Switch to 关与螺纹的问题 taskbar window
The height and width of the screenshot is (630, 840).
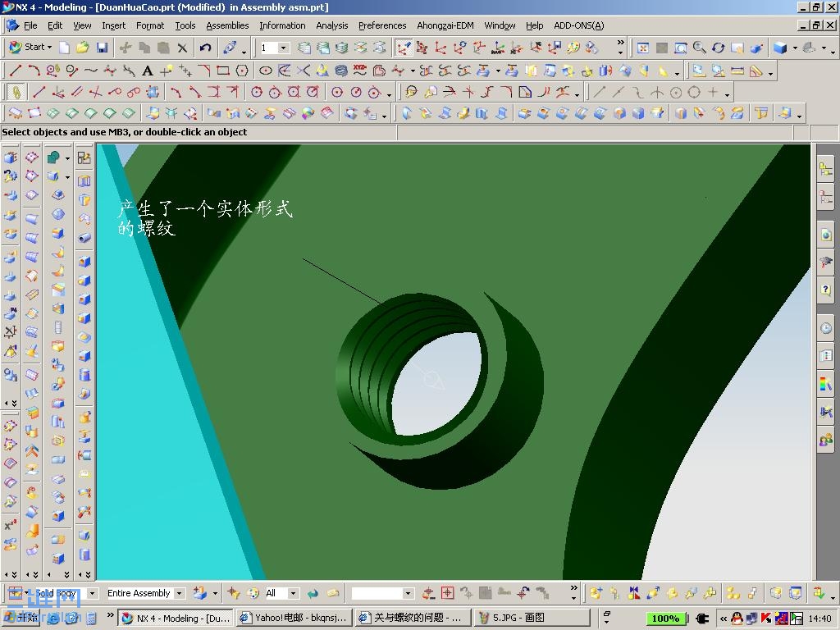point(413,618)
